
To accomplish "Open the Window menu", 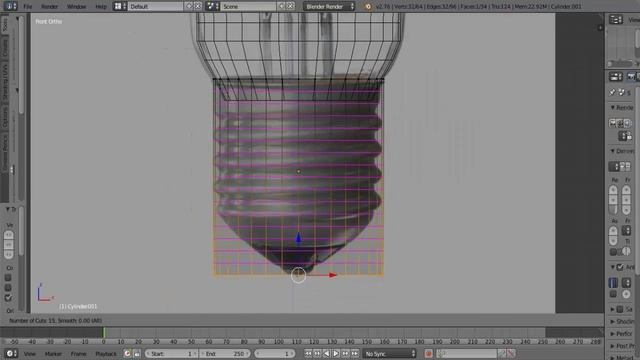I will pos(76,7).
